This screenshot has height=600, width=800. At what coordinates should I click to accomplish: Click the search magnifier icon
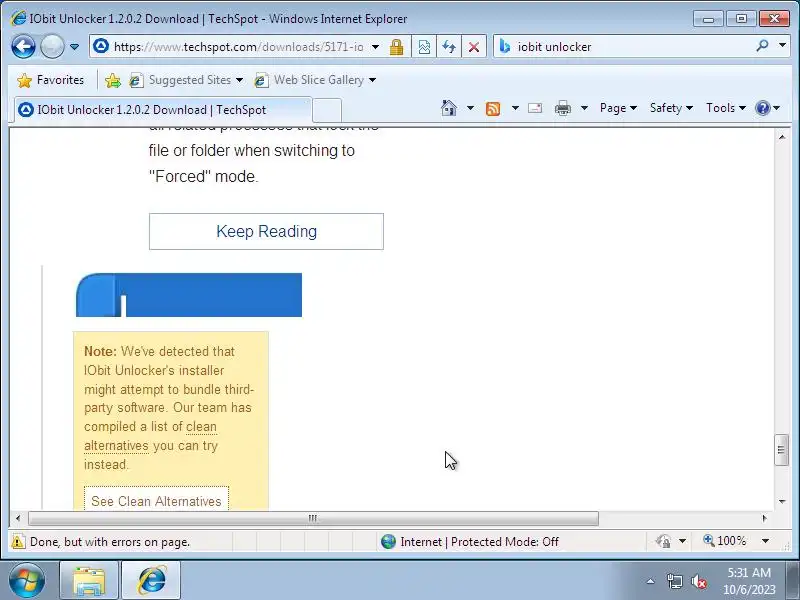[762, 46]
